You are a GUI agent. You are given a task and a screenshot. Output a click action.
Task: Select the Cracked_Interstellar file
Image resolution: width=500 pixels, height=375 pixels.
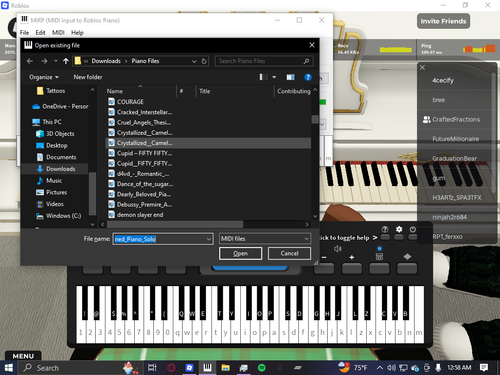coord(140,112)
